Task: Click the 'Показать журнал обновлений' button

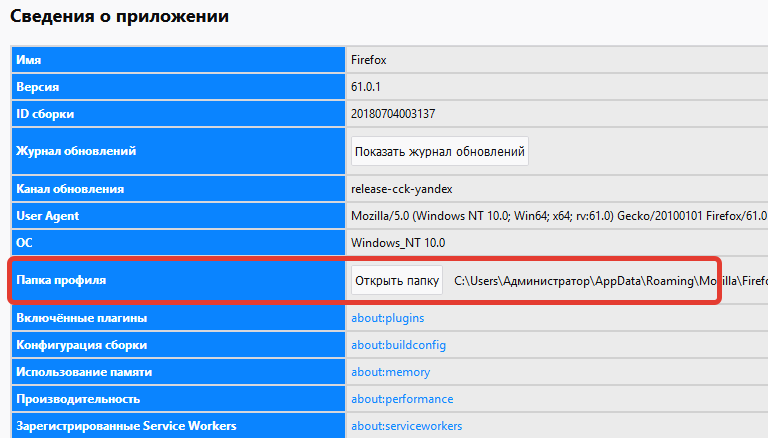Action: (x=440, y=151)
